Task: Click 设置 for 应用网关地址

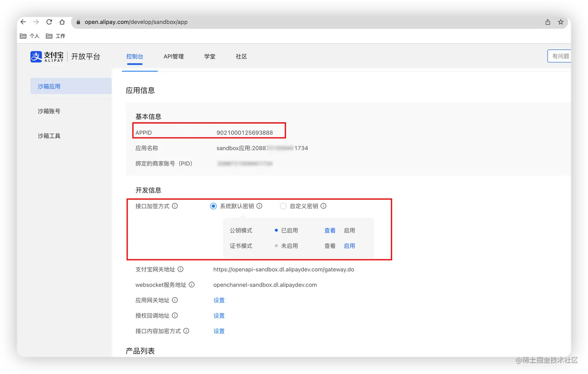Action: [219, 300]
